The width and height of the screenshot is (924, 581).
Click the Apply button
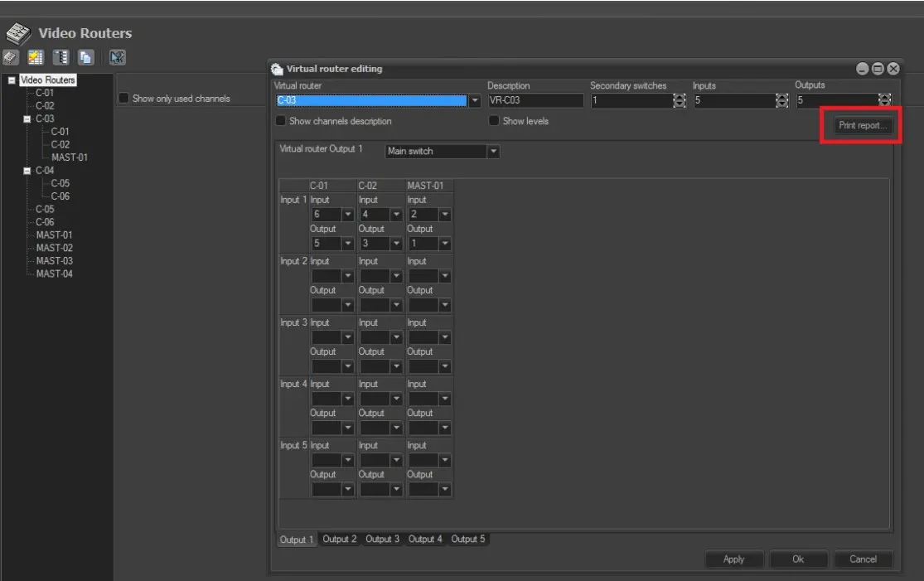pyautogui.click(x=733, y=559)
